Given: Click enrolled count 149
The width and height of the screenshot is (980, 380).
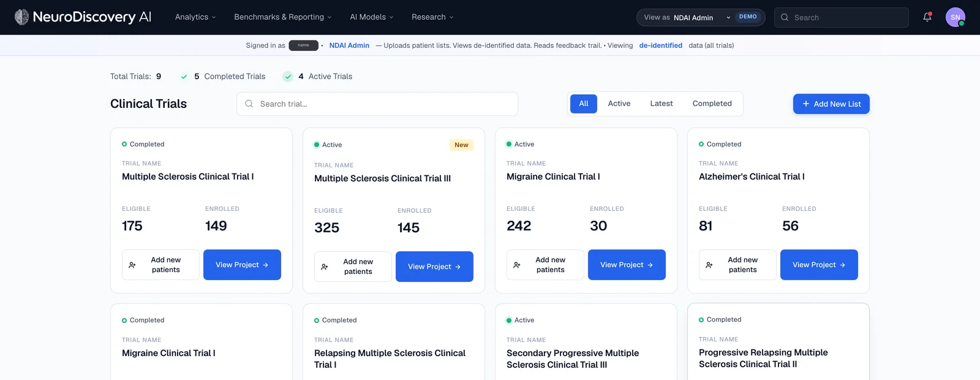Looking at the screenshot, I should (216, 226).
